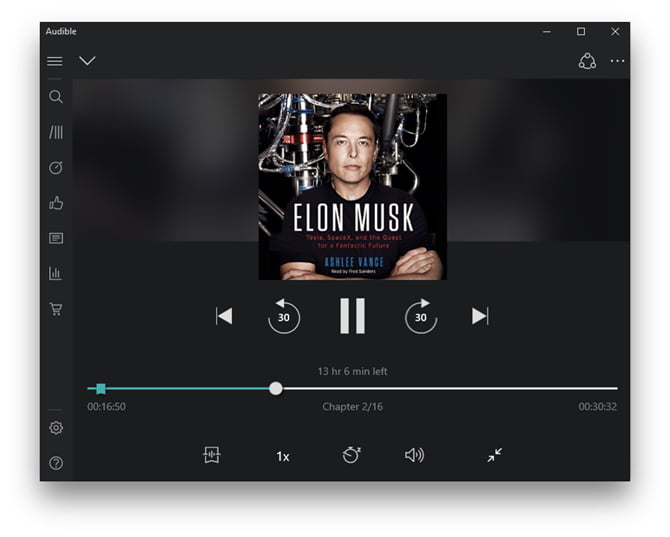This screenshot has width=670, height=537.
Task: Maximize the Audible window
Action: 581,32
